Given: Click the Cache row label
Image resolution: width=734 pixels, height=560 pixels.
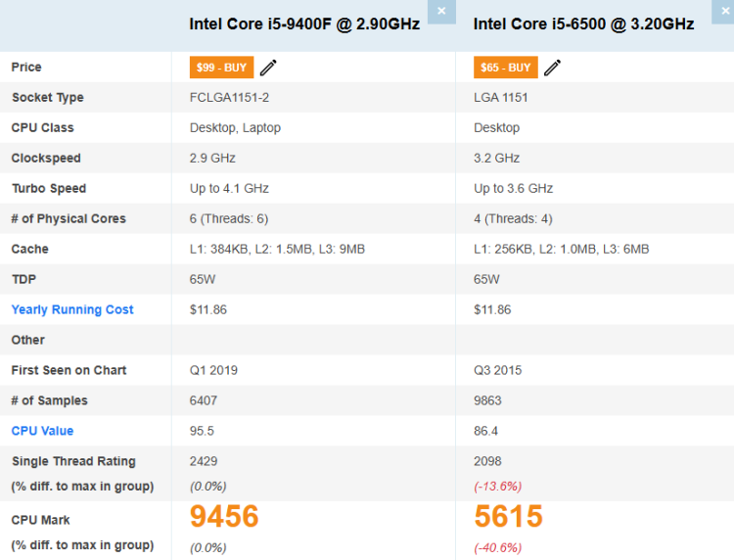Looking at the screenshot, I should 29,249.
